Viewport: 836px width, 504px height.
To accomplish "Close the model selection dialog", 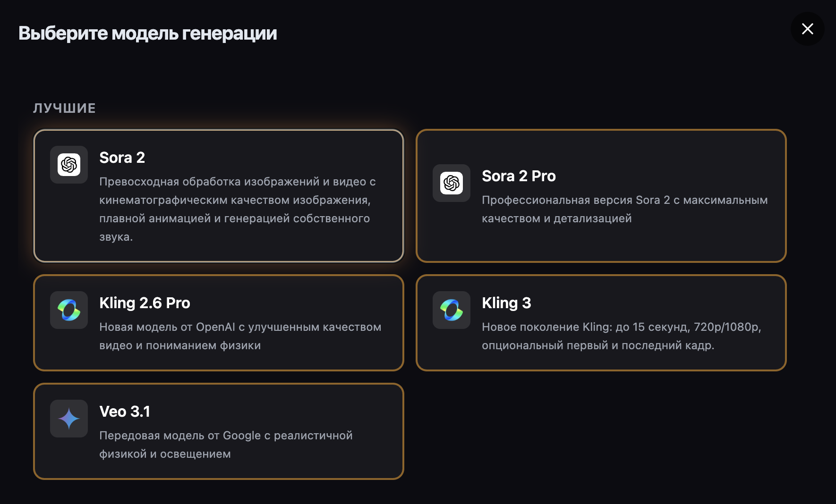I will tap(807, 29).
